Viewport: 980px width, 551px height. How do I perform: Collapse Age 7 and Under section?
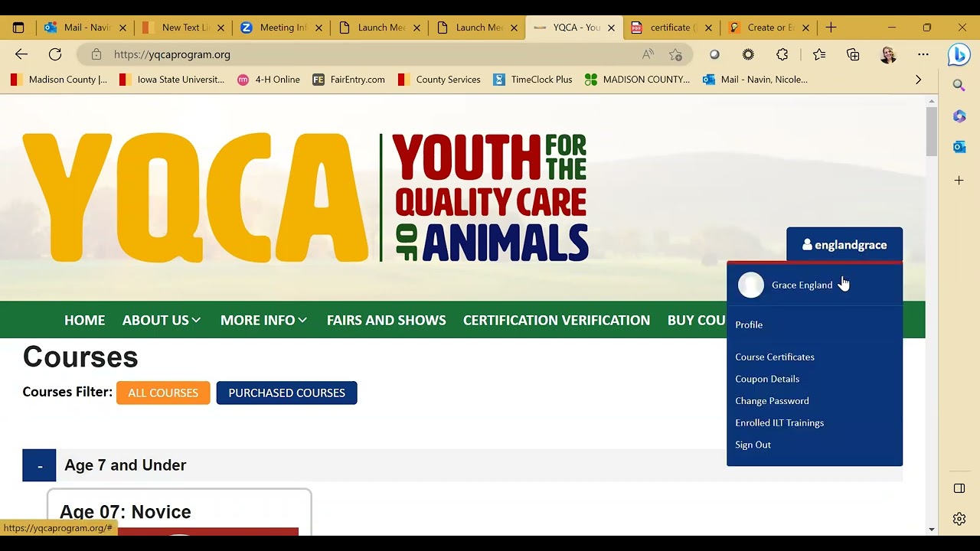click(x=39, y=465)
